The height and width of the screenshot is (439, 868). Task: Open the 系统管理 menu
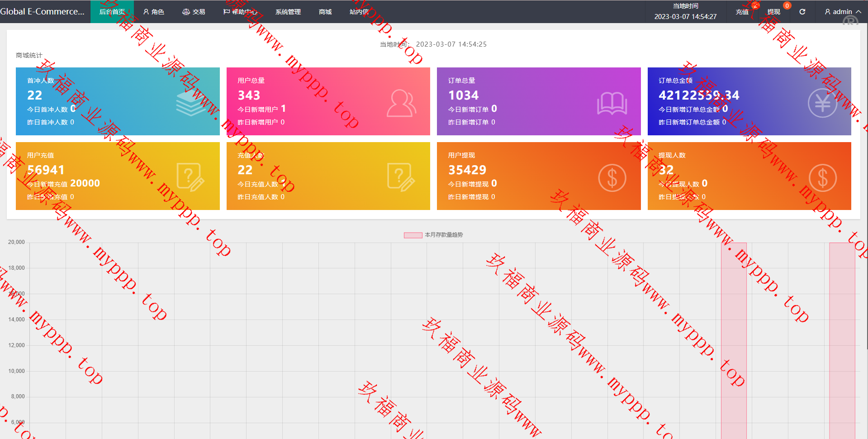[288, 12]
